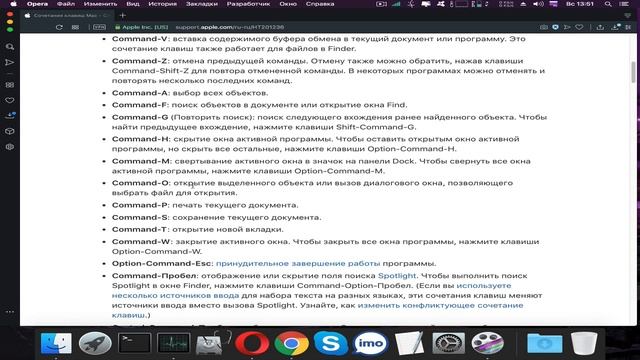Open Finder from the Dock
The image size is (640, 360).
[x=56, y=343]
